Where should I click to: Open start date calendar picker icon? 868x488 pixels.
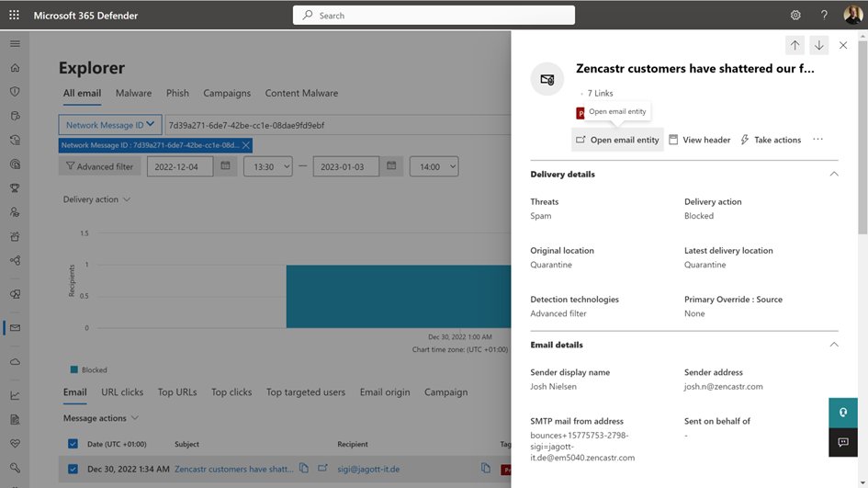click(225, 165)
